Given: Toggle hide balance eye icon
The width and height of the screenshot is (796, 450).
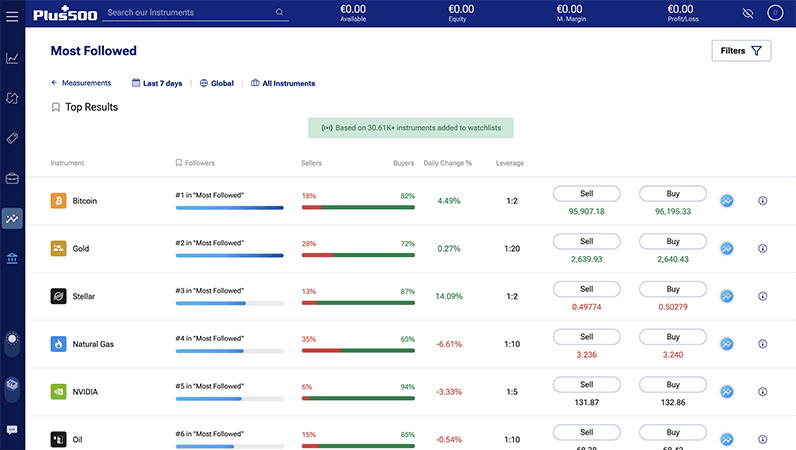Looking at the screenshot, I should pyautogui.click(x=747, y=13).
